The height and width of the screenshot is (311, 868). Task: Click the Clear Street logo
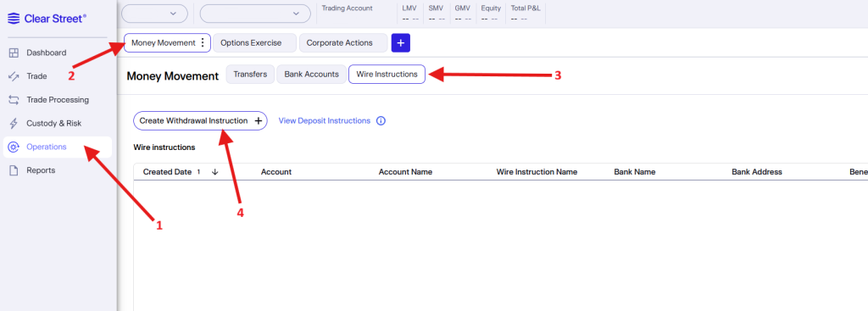coord(47,19)
